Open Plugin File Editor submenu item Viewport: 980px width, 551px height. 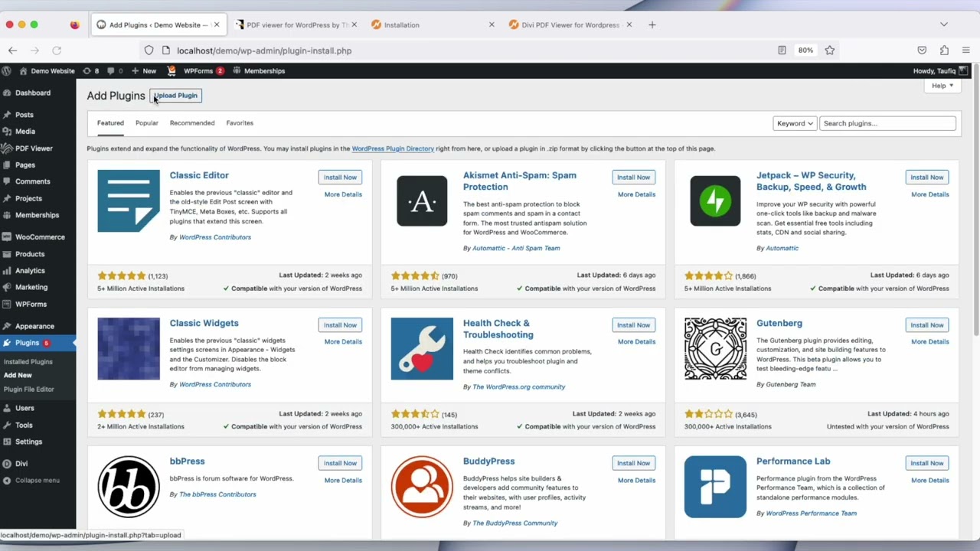click(x=29, y=390)
